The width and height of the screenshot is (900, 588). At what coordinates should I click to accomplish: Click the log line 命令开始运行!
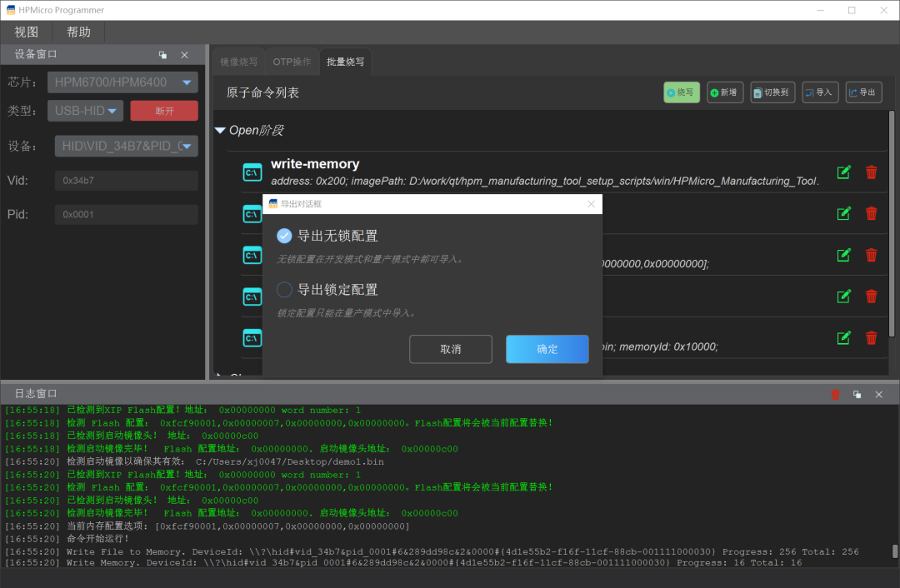[x=67, y=539]
